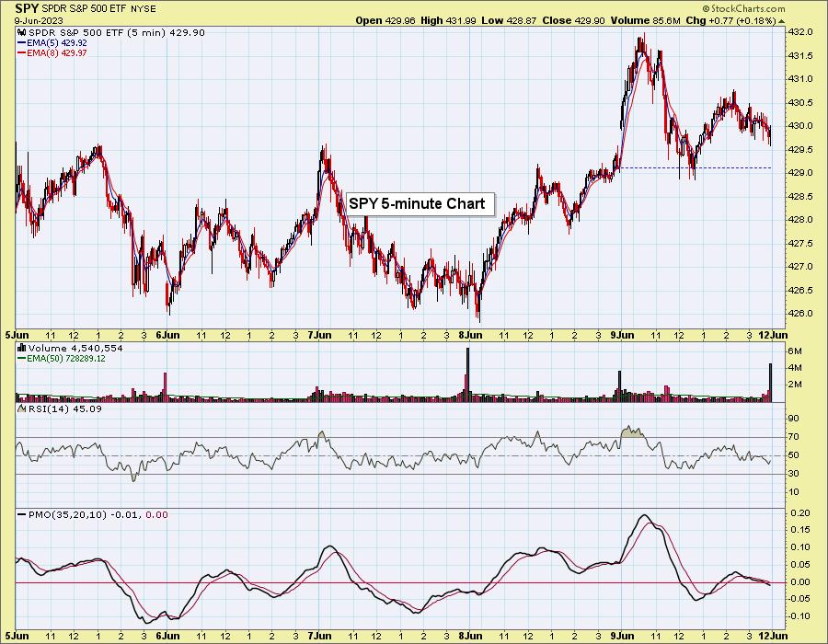Click the 30 level on the RSI axis
Screen dimensions: 828x644
click(794, 474)
